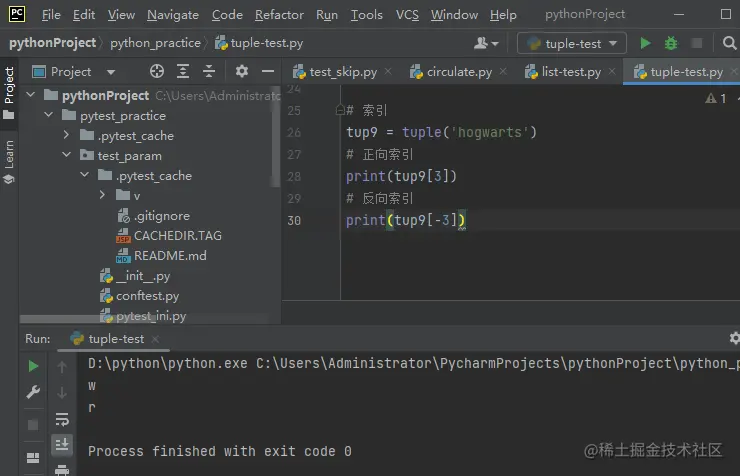This screenshot has width=740, height=476.
Task: Close the test_skip.py tab
Action: click(388, 71)
